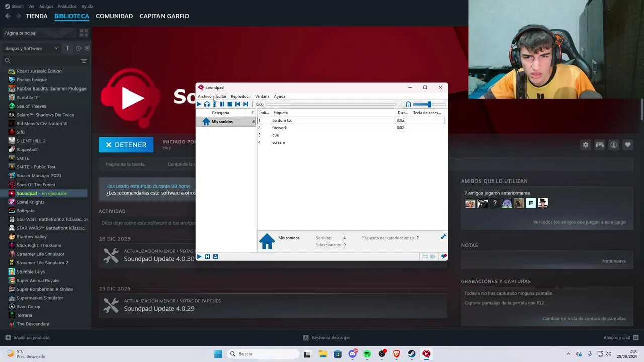The image size is (644, 362).
Task: Select Rocket League in the library list
Action: click(32, 80)
